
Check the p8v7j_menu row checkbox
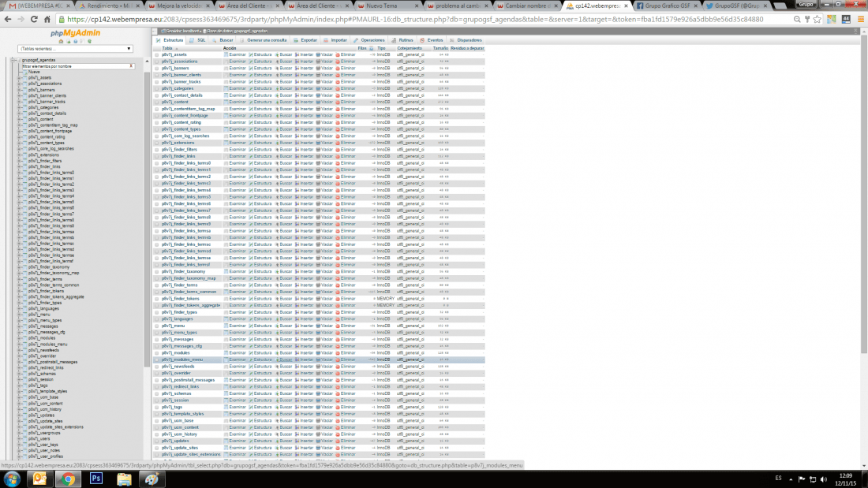(157, 326)
